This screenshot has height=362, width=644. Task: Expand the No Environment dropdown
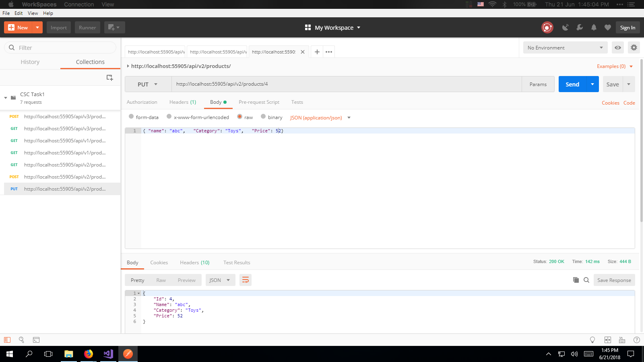coord(565,47)
